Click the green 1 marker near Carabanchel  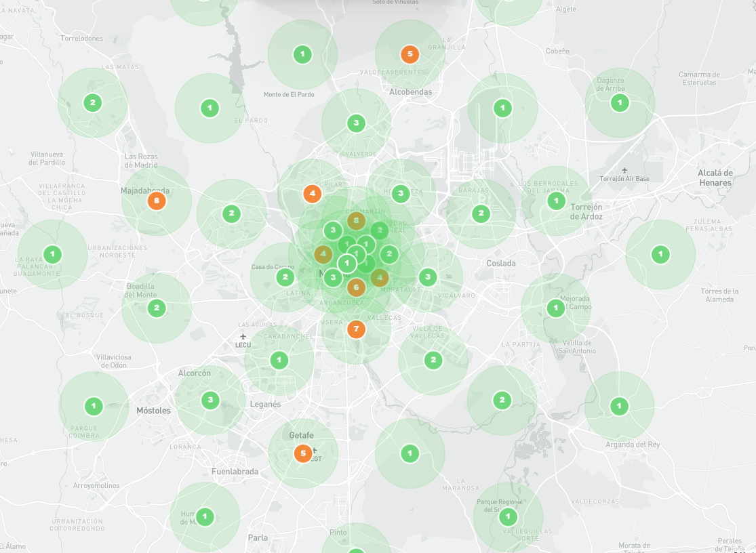[279, 360]
